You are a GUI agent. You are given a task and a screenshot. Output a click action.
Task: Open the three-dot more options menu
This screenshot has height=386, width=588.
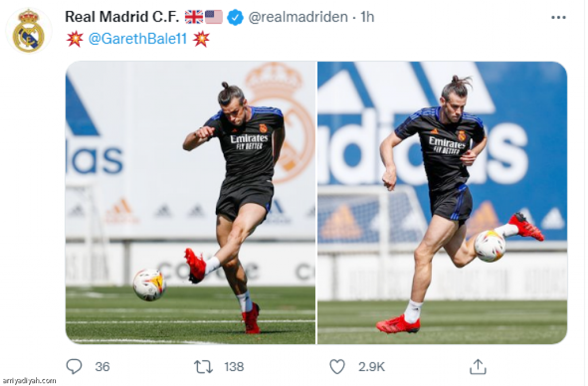point(558,17)
